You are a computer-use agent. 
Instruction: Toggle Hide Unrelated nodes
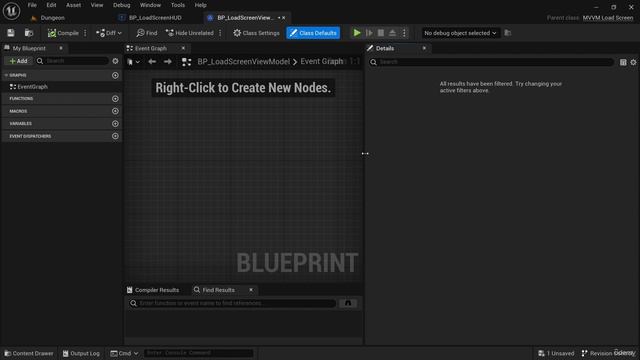190,33
